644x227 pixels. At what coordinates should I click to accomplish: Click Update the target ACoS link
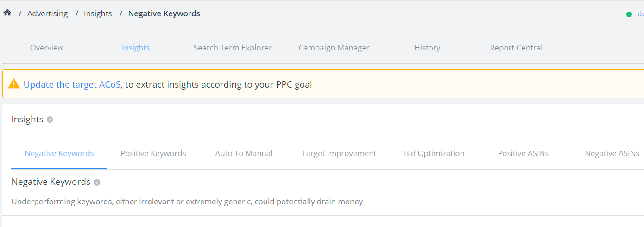point(72,84)
